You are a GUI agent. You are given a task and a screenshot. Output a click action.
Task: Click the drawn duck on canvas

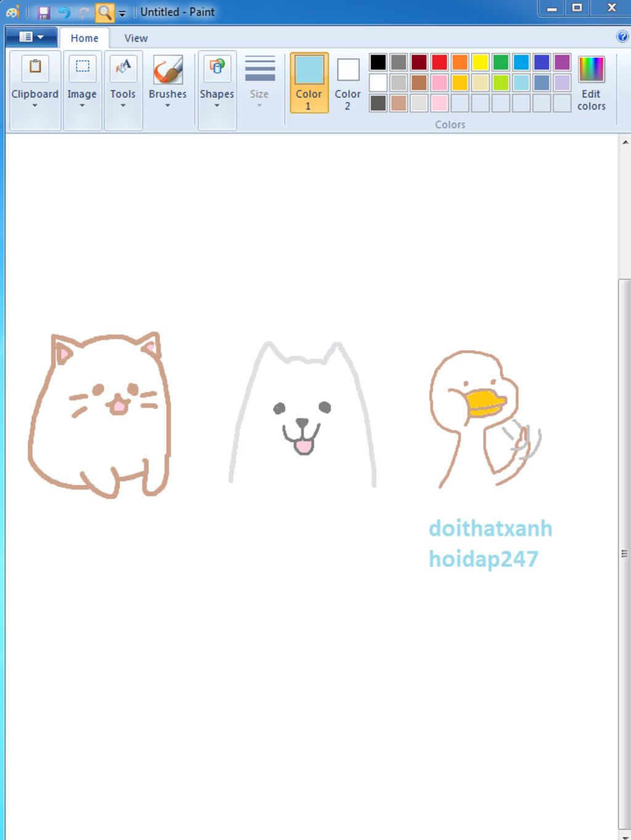[x=485, y=419]
